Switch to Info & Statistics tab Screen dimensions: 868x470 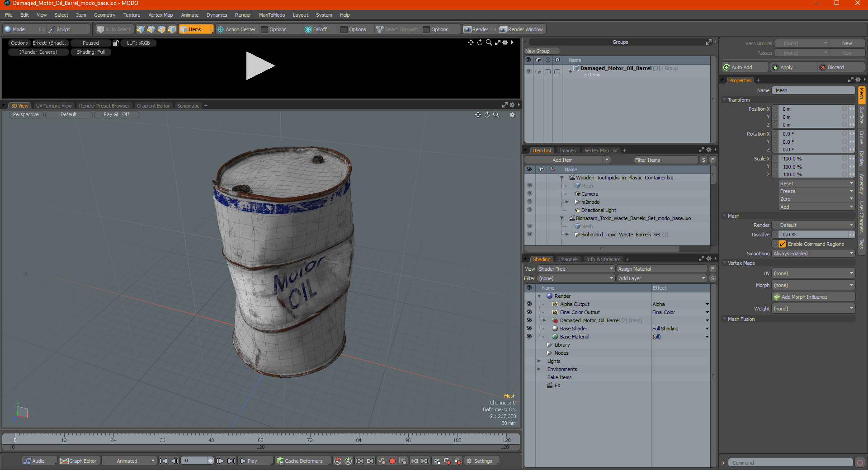(x=603, y=259)
